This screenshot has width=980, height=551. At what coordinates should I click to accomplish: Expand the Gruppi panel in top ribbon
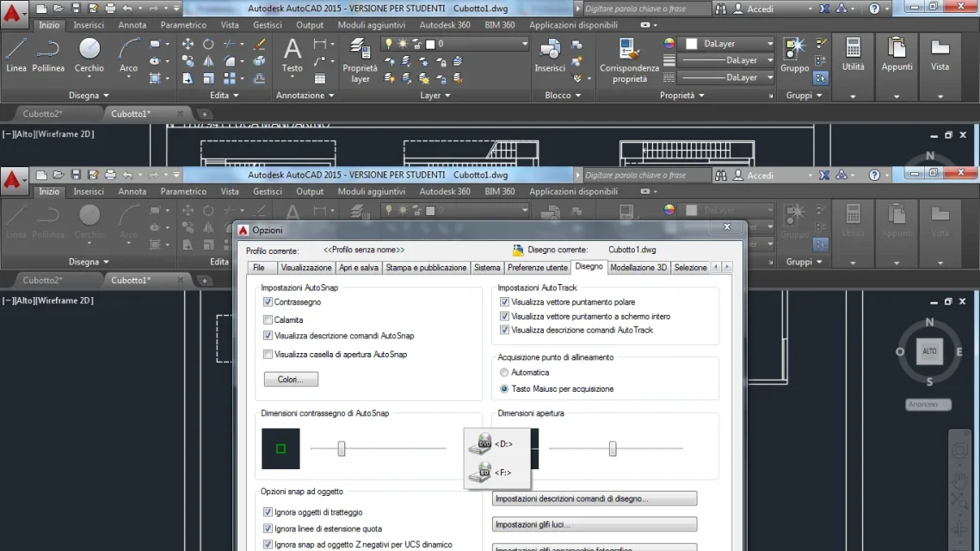(804, 95)
